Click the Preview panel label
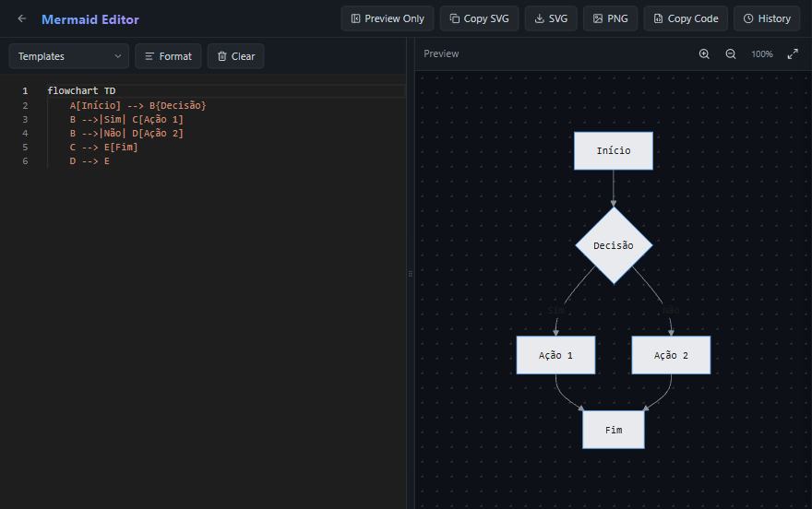 (441, 53)
